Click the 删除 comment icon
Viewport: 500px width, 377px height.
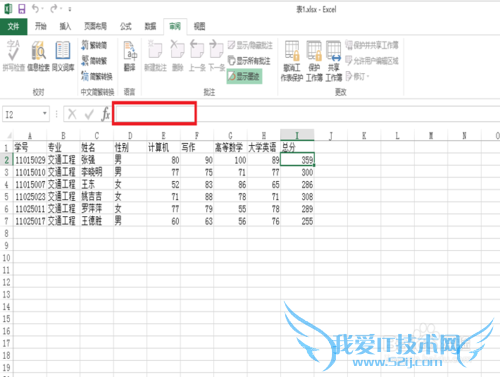177,56
